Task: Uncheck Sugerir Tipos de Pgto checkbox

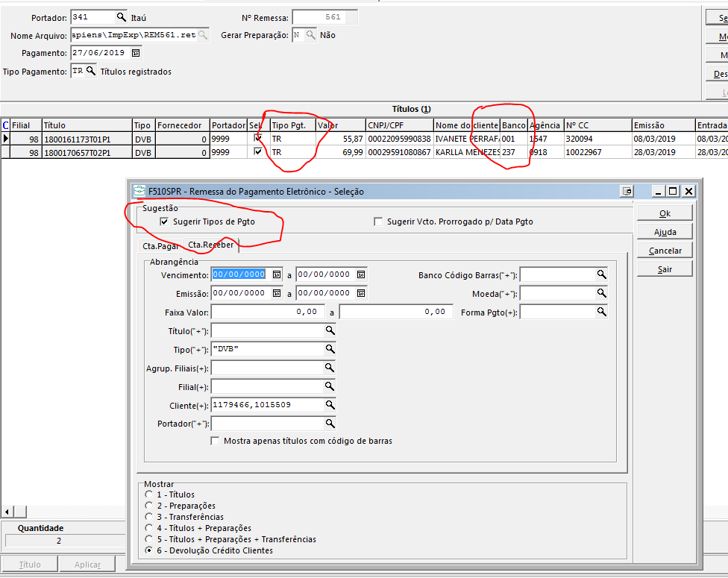Action: click(164, 222)
